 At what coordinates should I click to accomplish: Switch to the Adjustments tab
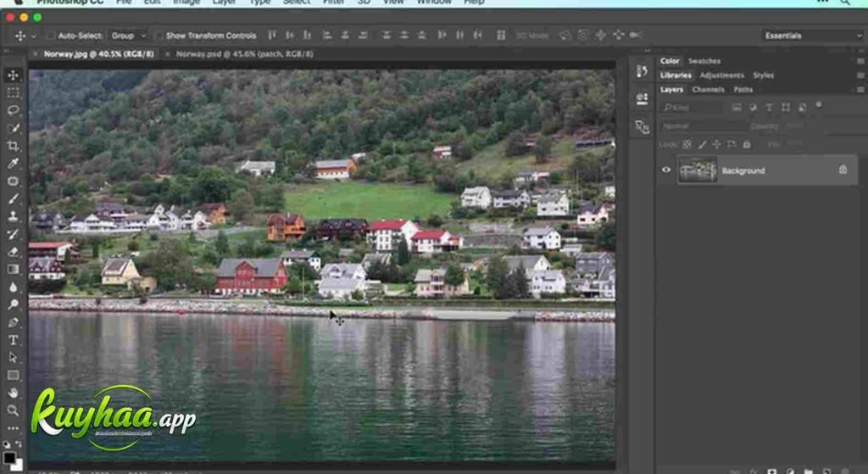click(722, 75)
